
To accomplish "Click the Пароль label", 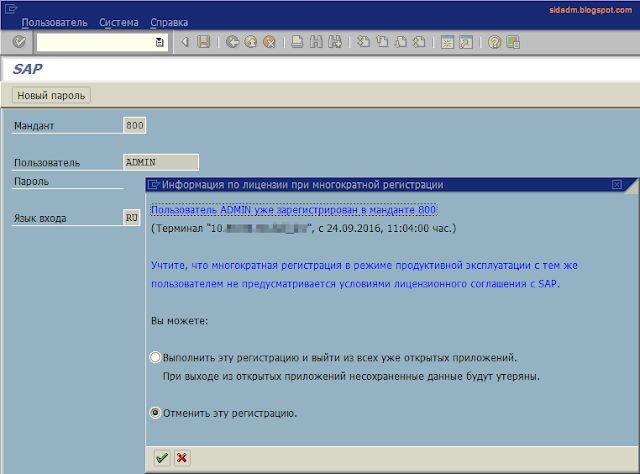I will 31,181.
